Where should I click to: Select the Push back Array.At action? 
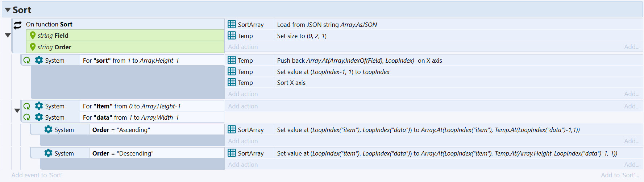[360, 61]
